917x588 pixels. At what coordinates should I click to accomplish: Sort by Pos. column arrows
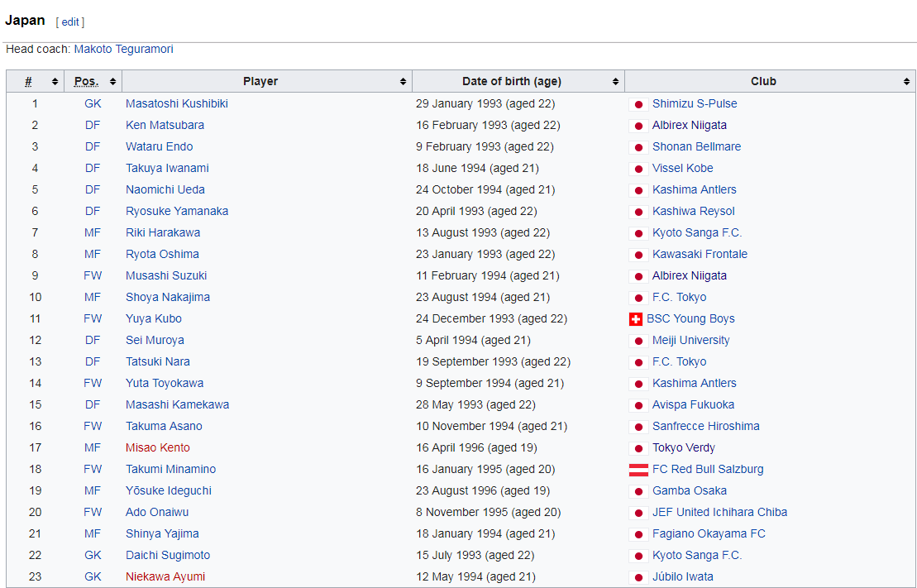[113, 82]
